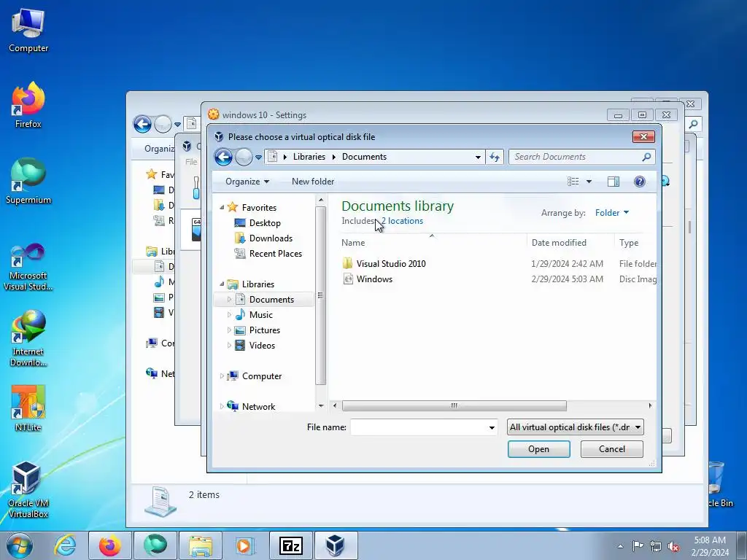This screenshot has width=747, height=560.
Task: Click the network icon in system tray
Action: coord(656,546)
